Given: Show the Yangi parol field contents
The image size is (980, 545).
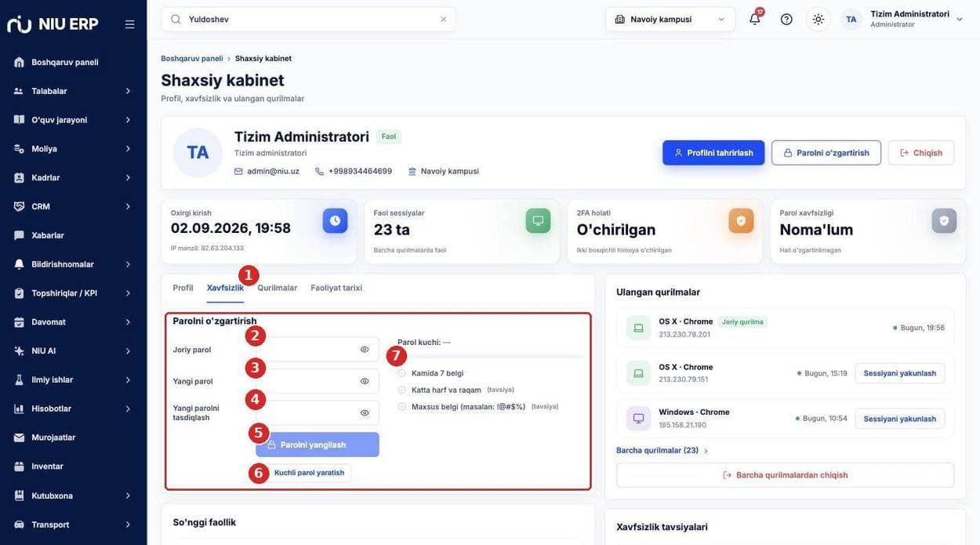Looking at the screenshot, I should coord(365,381).
